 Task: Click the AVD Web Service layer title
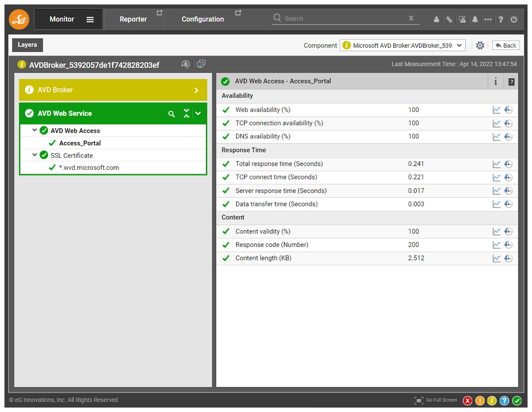click(65, 113)
